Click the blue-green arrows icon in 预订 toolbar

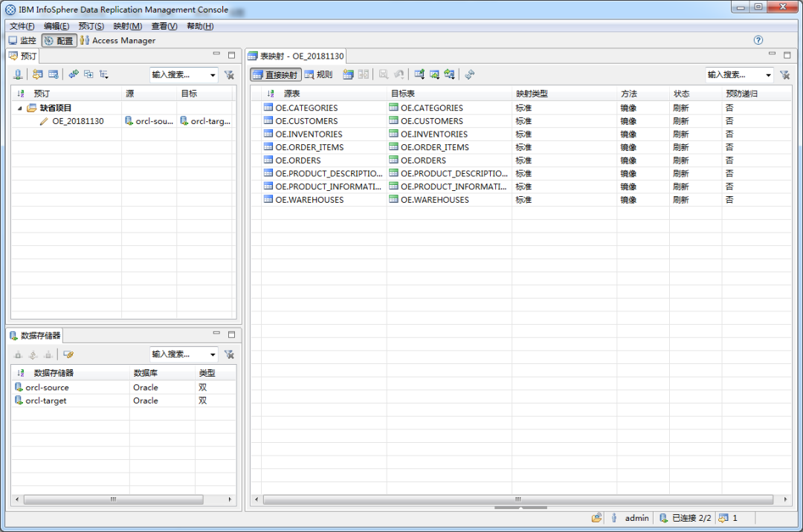[74, 75]
